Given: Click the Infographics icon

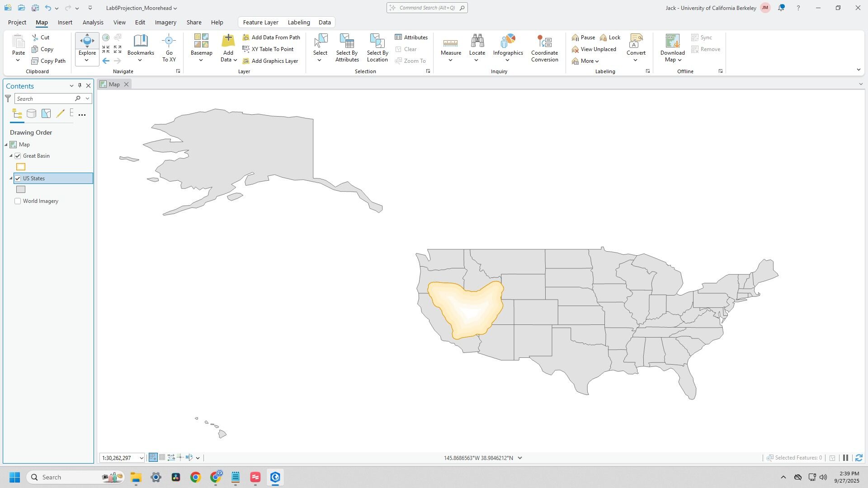Looking at the screenshot, I should pyautogui.click(x=508, y=41).
